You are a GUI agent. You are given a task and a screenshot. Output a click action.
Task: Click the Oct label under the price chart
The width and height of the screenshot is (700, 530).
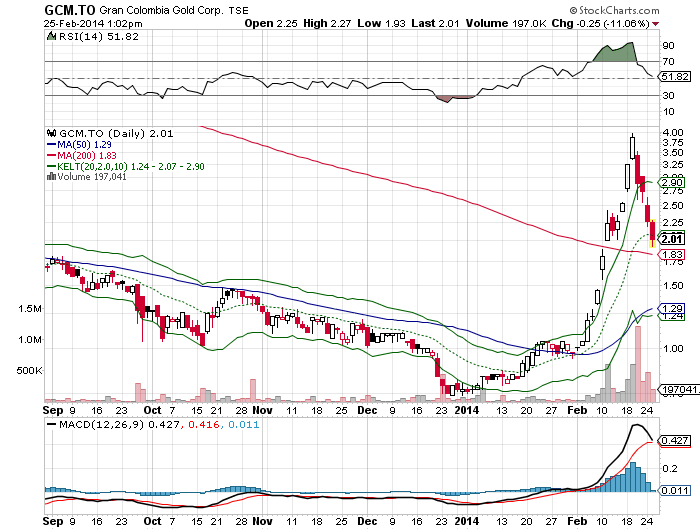coord(152,410)
